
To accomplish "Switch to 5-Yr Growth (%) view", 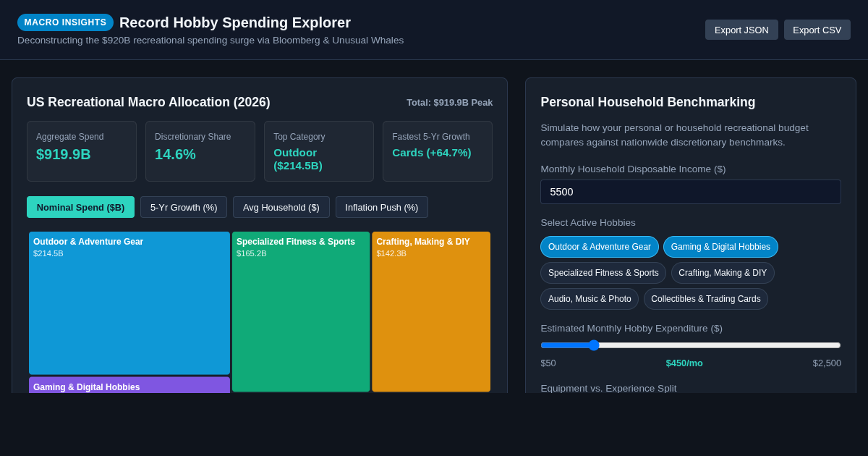I will click(x=184, y=207).
